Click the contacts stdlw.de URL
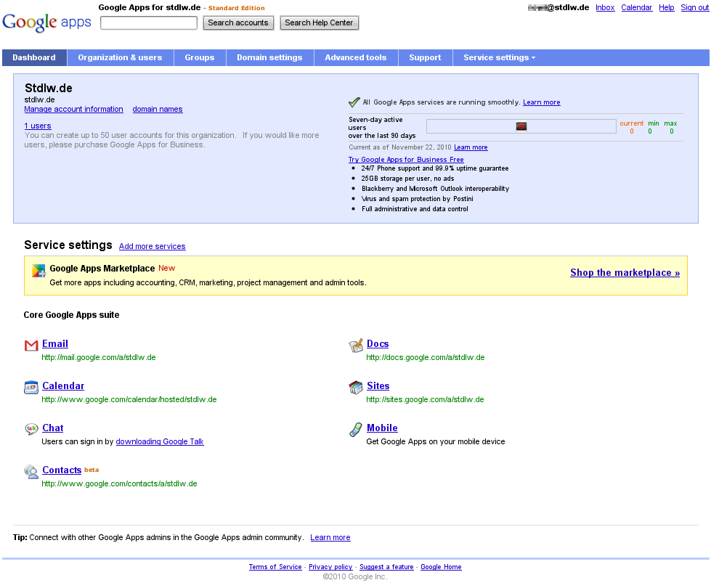The image size is (711, 588). click(119, 483)
